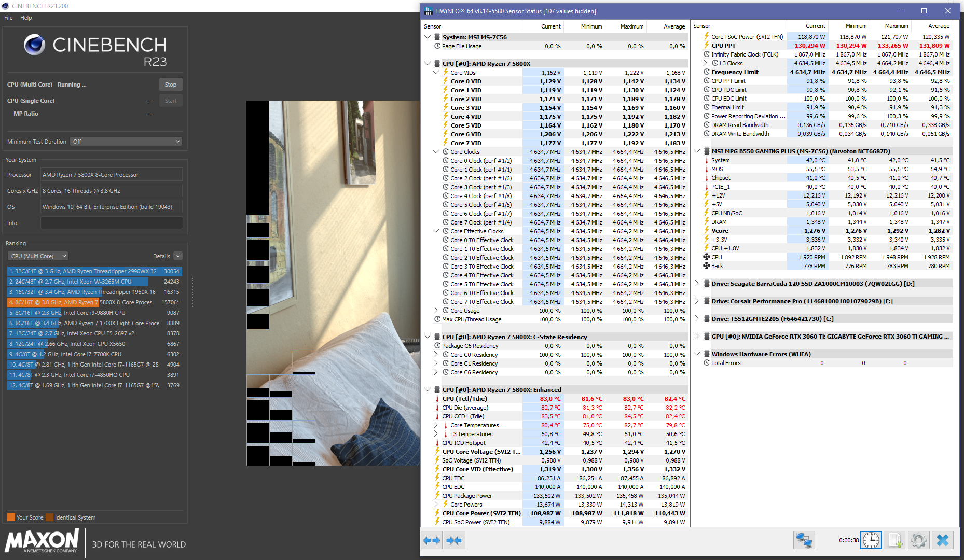
Task: Open the network remote monitoring icon in HWiNFO
Action: 804,540
